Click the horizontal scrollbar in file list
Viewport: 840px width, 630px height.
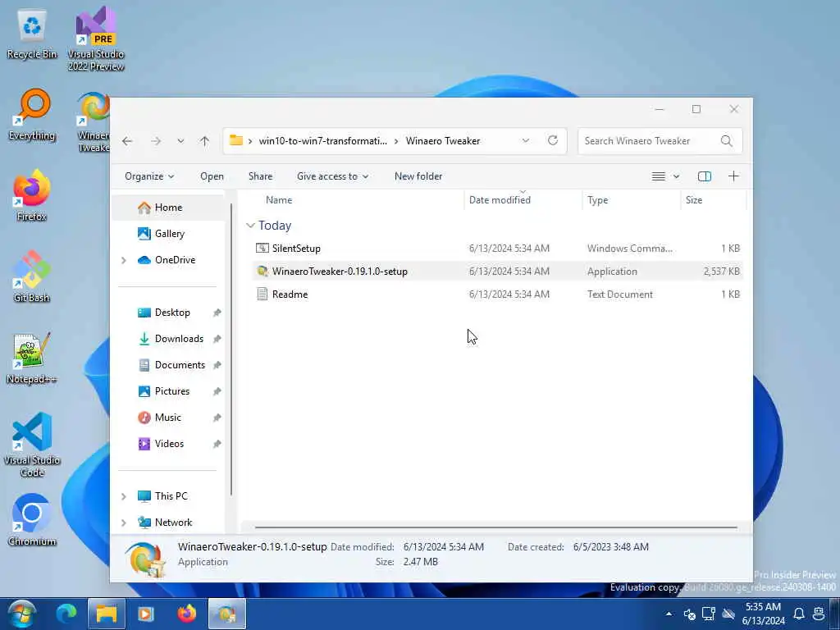(496, 527)
